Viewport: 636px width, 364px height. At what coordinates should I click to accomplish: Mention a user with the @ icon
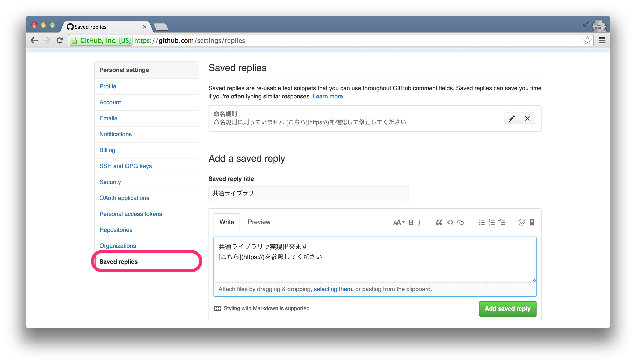[x=522, y=222]
